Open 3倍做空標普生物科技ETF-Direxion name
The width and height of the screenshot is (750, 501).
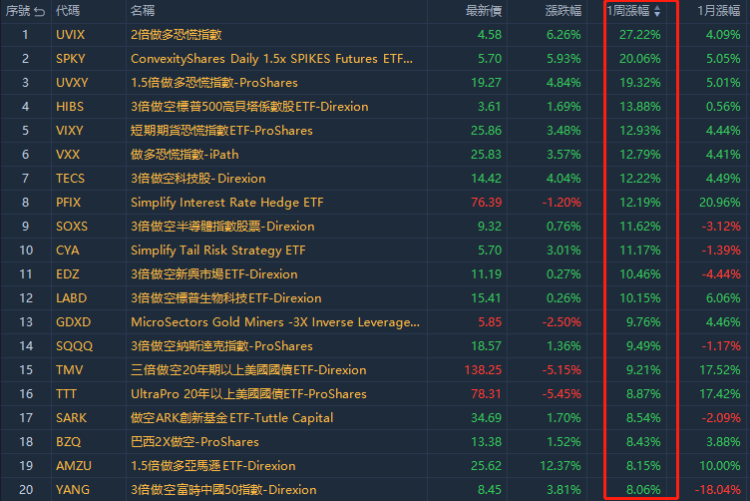click(226, 298)
